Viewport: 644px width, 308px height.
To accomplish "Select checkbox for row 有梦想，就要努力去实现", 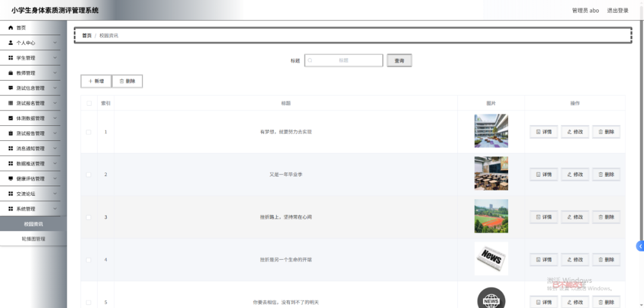I will click(x=89, y=132).
